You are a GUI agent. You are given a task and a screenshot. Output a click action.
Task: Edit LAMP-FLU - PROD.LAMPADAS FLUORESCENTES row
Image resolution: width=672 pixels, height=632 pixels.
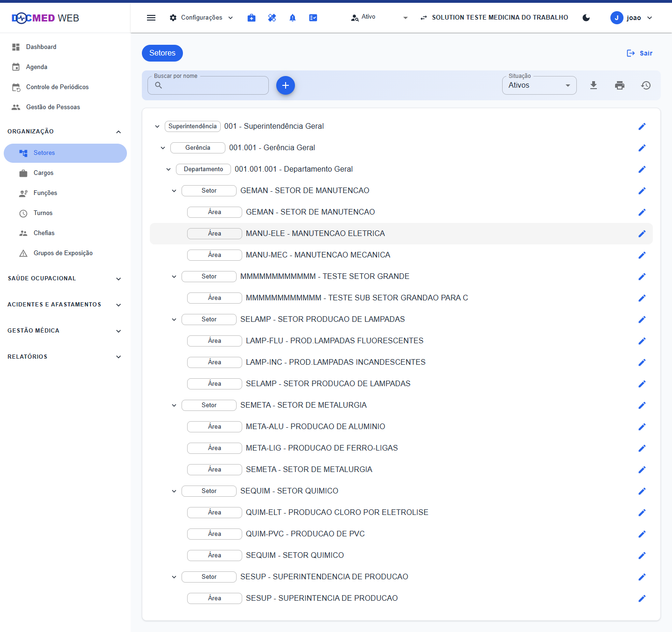[x=642, y=341]
